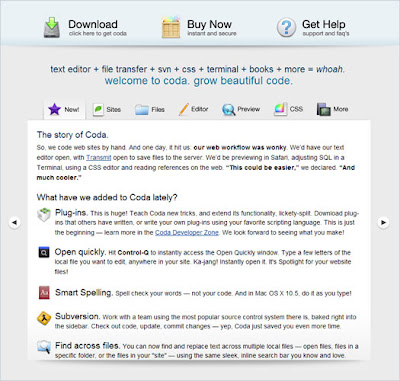
Task: Go to next slide with right arrow
Action: (383, 222)
